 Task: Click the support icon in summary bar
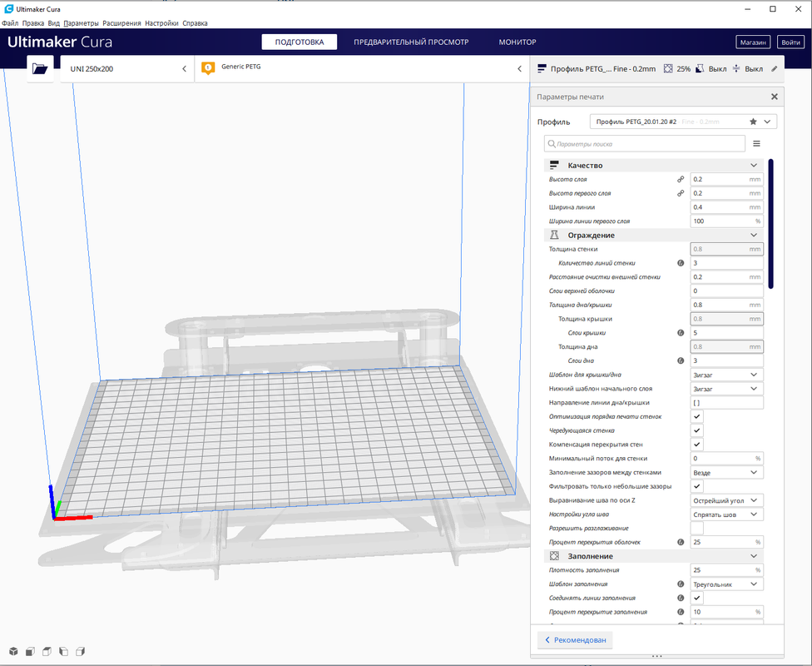click(700, 68)
